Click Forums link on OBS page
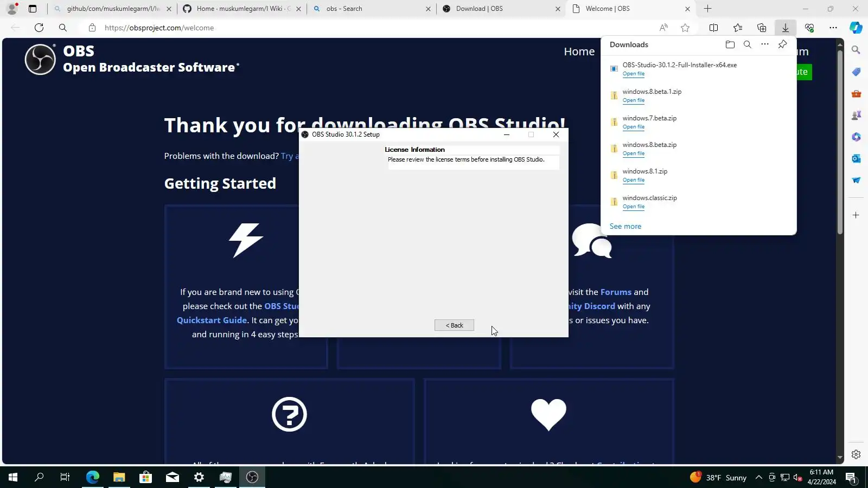This screenshot has width=868, height=488. point(616,292)
